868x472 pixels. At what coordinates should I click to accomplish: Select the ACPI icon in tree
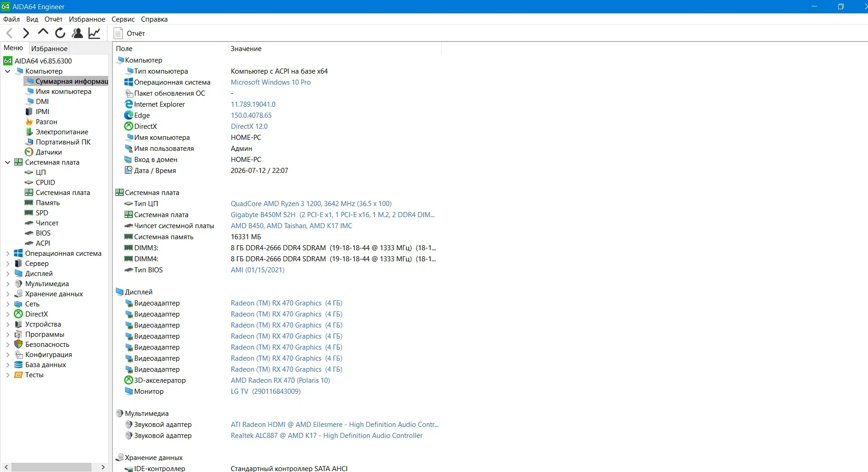(x=29, y=243)
